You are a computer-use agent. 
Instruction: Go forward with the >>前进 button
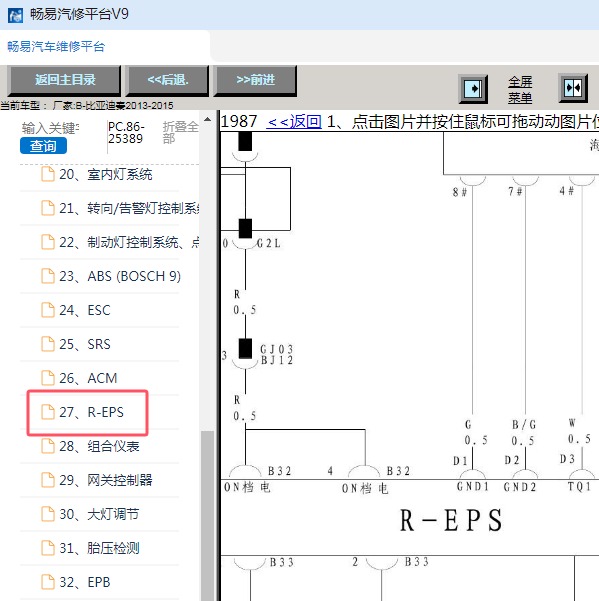pos(255,80)
